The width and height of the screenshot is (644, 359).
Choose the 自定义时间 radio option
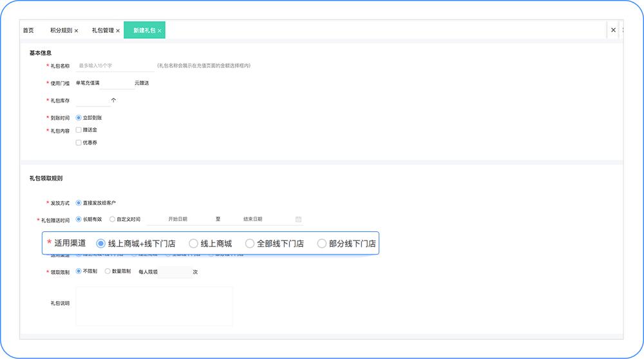coord(112,219)
